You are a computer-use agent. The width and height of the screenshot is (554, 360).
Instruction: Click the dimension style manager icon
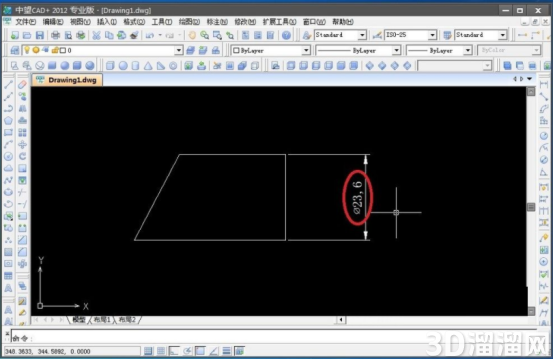click(x=377, y=35)
